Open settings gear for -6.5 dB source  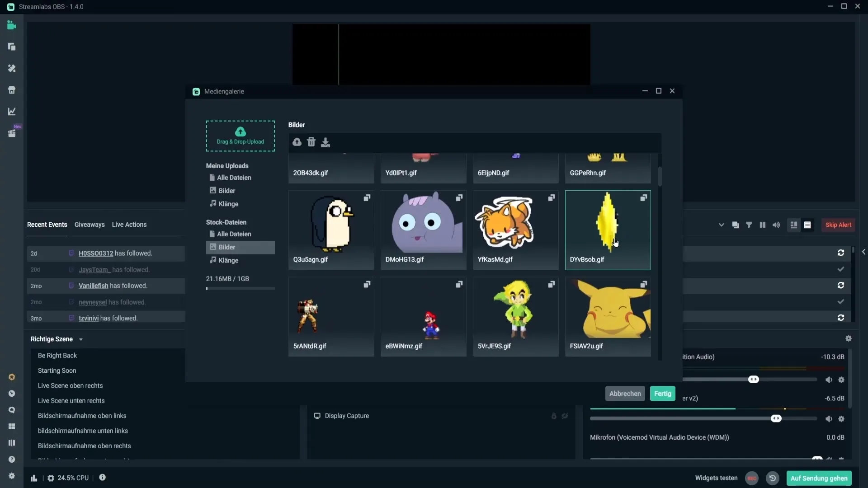841,419
